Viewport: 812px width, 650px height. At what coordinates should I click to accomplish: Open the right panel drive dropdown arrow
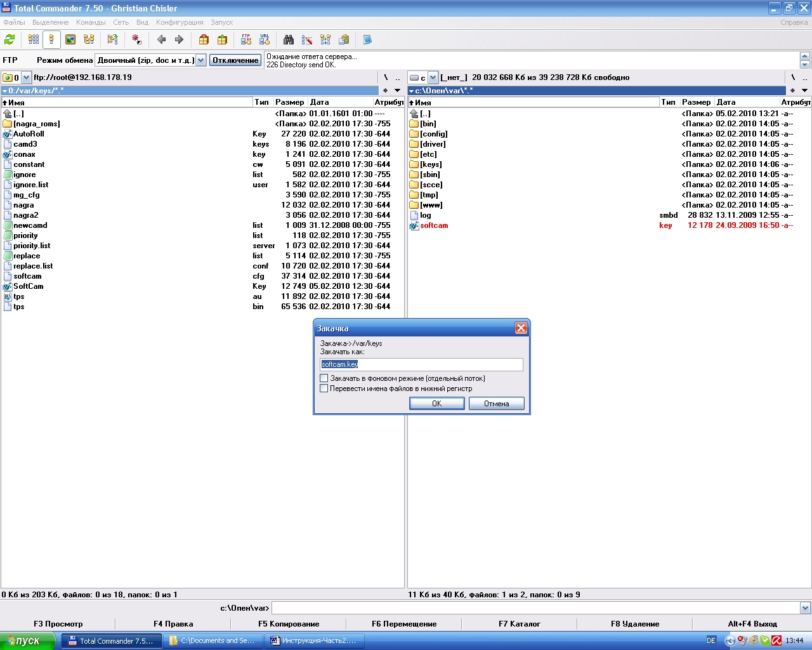pos(433,77)
